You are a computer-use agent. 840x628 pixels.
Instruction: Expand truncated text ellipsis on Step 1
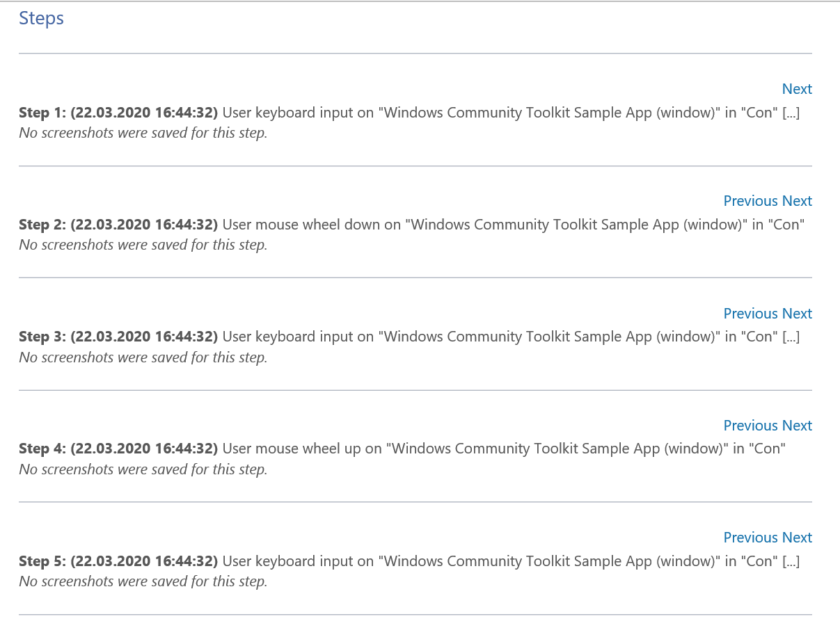pos(791,112)
